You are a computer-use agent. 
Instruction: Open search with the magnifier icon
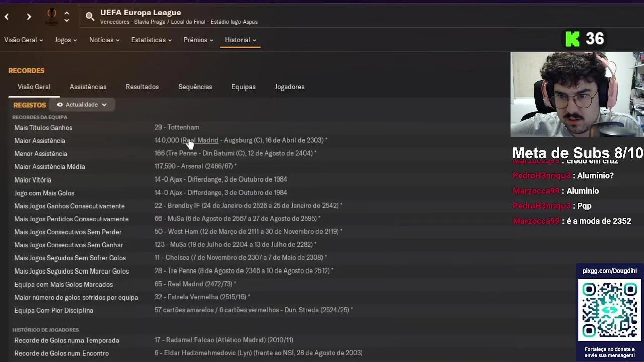tap(90, 17)
